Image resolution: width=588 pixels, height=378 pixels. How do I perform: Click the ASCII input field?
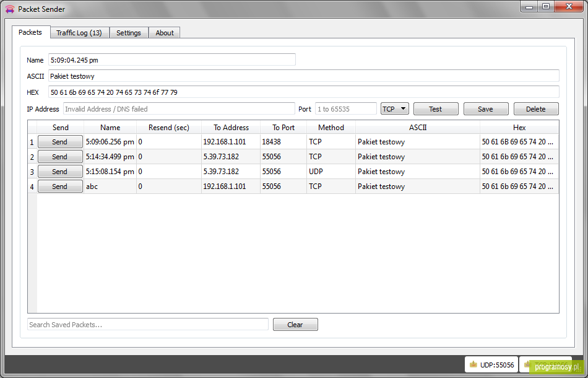[x=304, y=76]
